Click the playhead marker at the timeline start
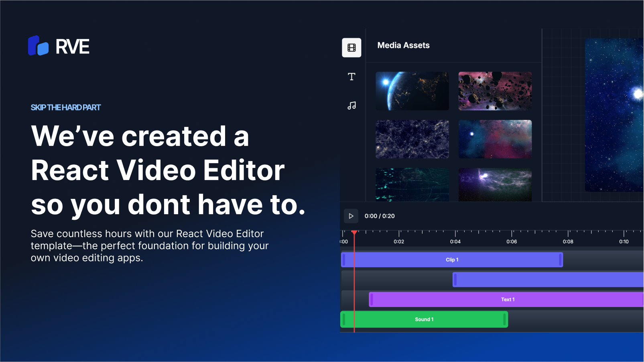The width and height of the screenshot is (644, 362). click(x=355, y=232)
